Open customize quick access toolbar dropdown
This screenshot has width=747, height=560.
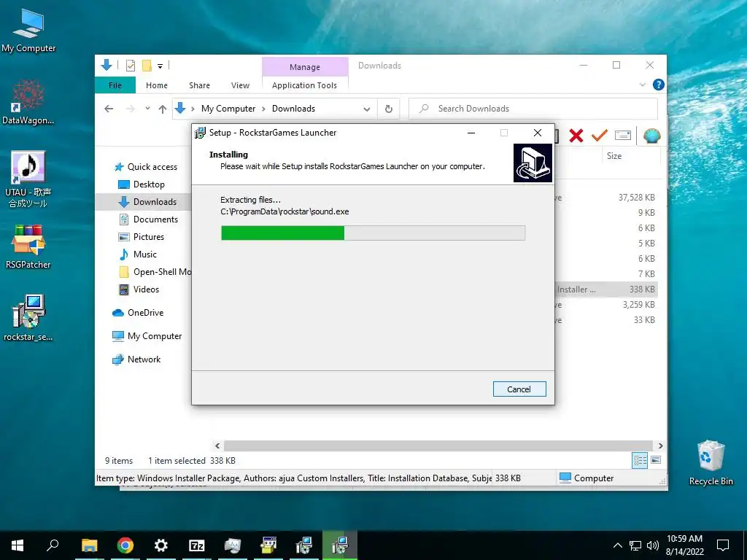pos(160,66)
